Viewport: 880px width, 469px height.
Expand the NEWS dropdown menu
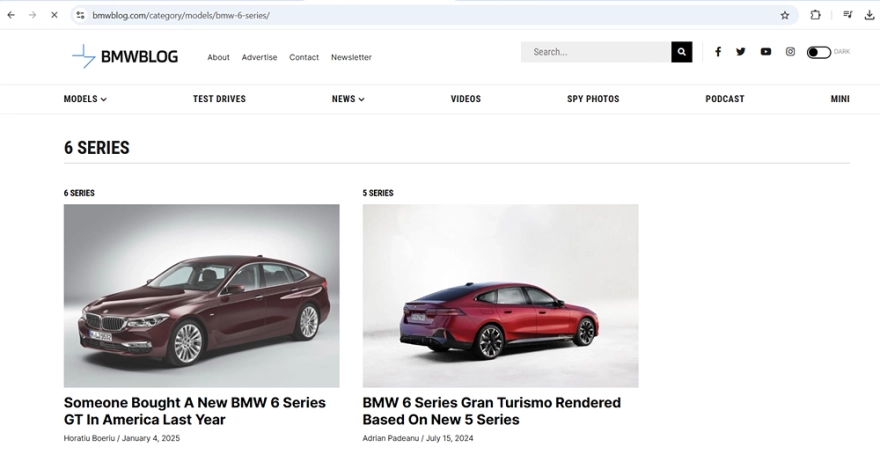348,99
